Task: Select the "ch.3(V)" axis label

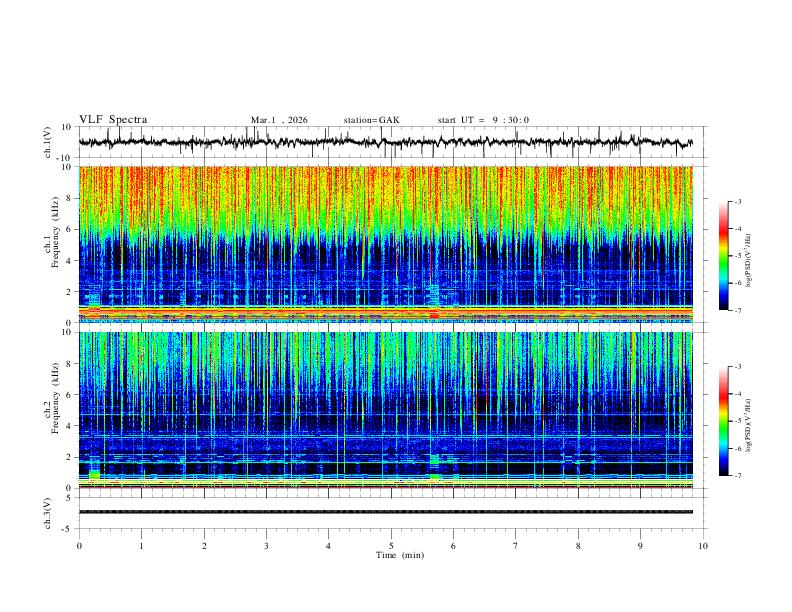Action: click(x=48, y=513)
